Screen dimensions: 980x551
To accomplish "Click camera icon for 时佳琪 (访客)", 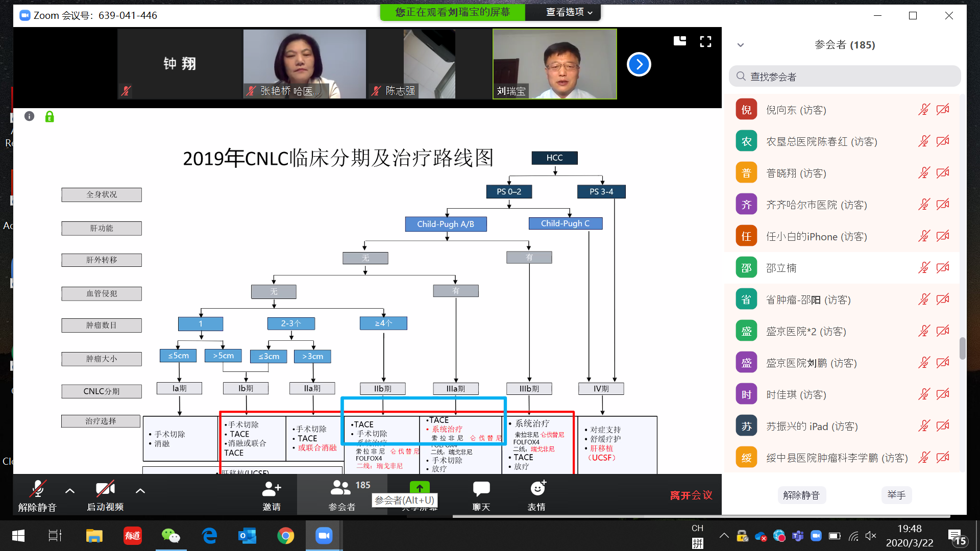I will [943, 394].
